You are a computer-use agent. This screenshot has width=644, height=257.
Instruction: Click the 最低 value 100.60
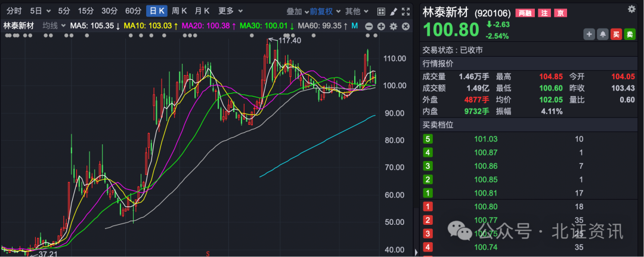pyautogui.click(x=550, y=88)
